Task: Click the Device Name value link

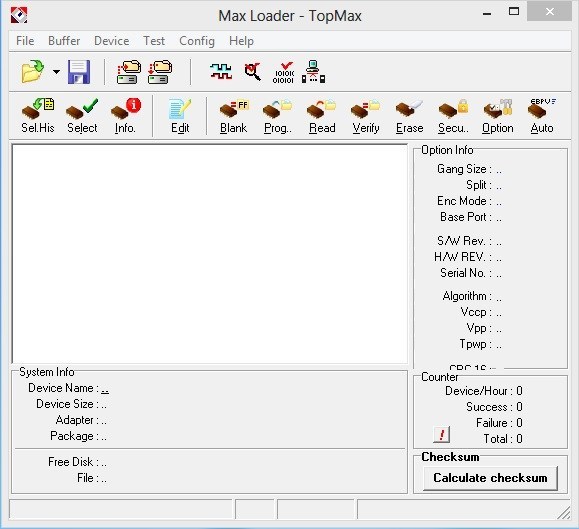Action: pos(105,388)
